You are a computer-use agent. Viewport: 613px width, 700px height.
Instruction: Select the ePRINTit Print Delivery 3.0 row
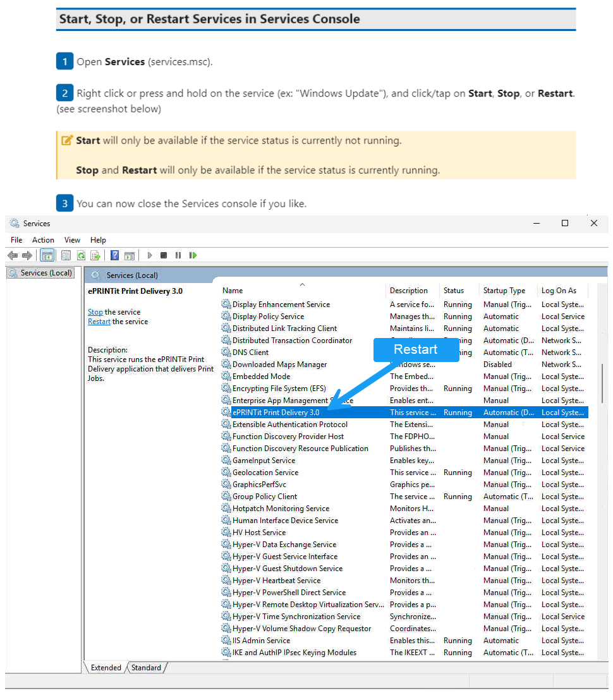click(x=404, y=413)
